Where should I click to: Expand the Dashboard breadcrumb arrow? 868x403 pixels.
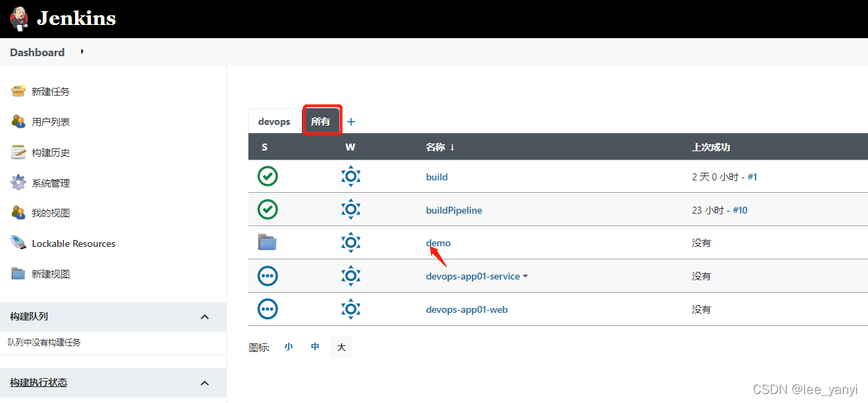82,51
